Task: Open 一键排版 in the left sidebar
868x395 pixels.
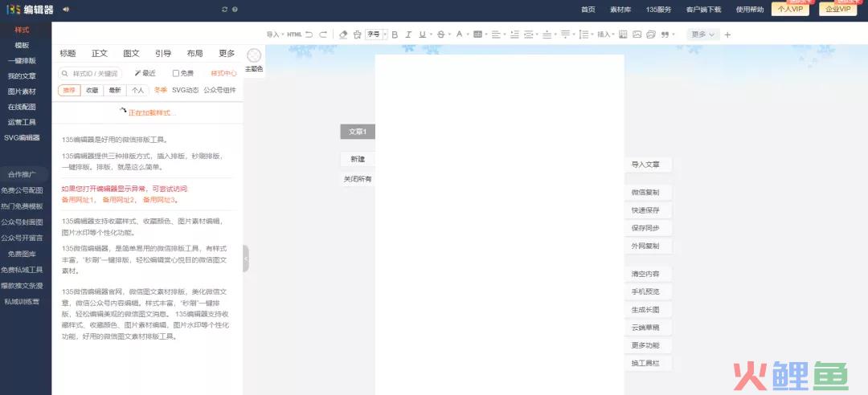Action: coord(23,61)
